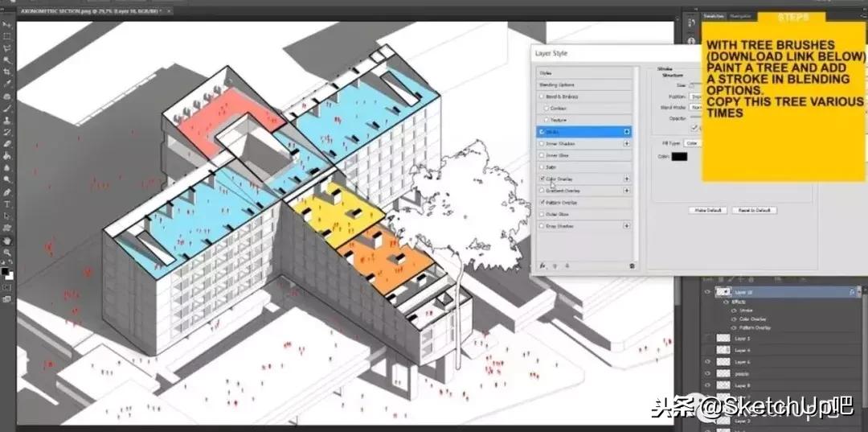Select the Move tool
The width and height of the screenshot is (868, 432).
click(7, 24)
